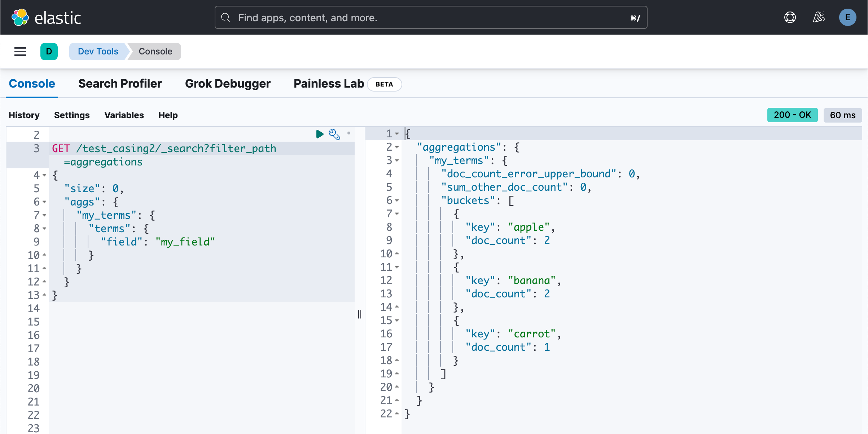Collapse the request body at line 4
This screenshot has height=434, width=868.
pyautogui.click(x=44, y=175)
